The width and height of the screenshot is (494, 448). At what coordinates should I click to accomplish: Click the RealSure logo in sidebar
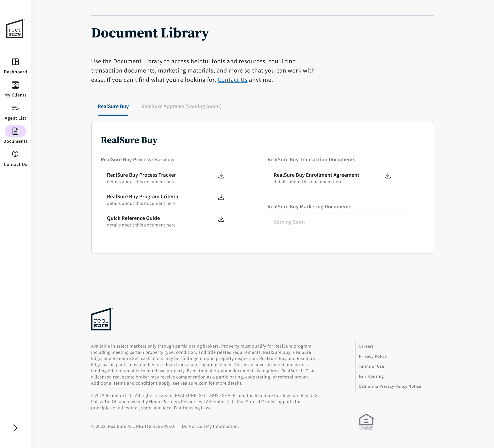15,29
